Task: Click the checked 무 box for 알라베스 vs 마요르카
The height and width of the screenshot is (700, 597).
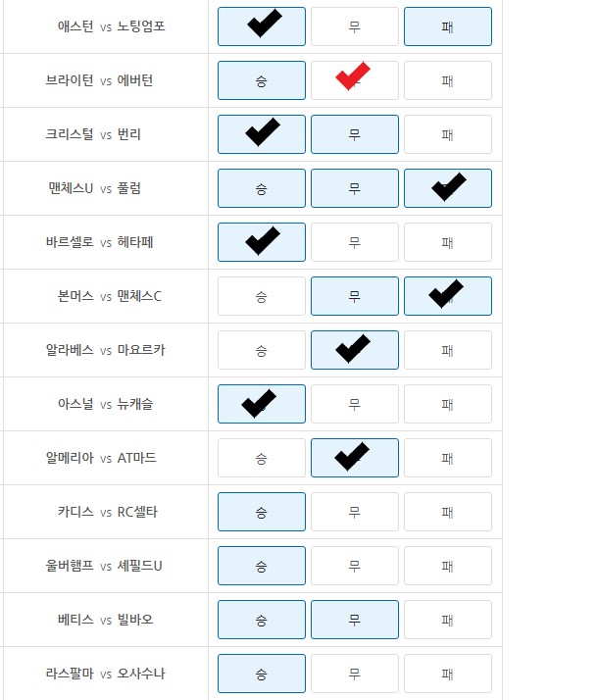Action: pyautogui.click(x=354, y=350)
